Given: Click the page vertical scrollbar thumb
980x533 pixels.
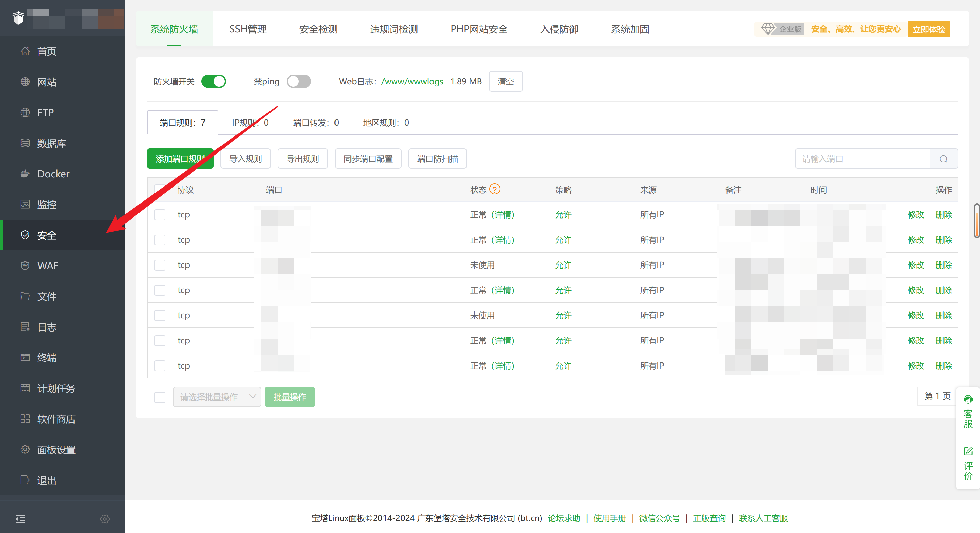Looking at the screenshot, I should click(x=976, y=221).
